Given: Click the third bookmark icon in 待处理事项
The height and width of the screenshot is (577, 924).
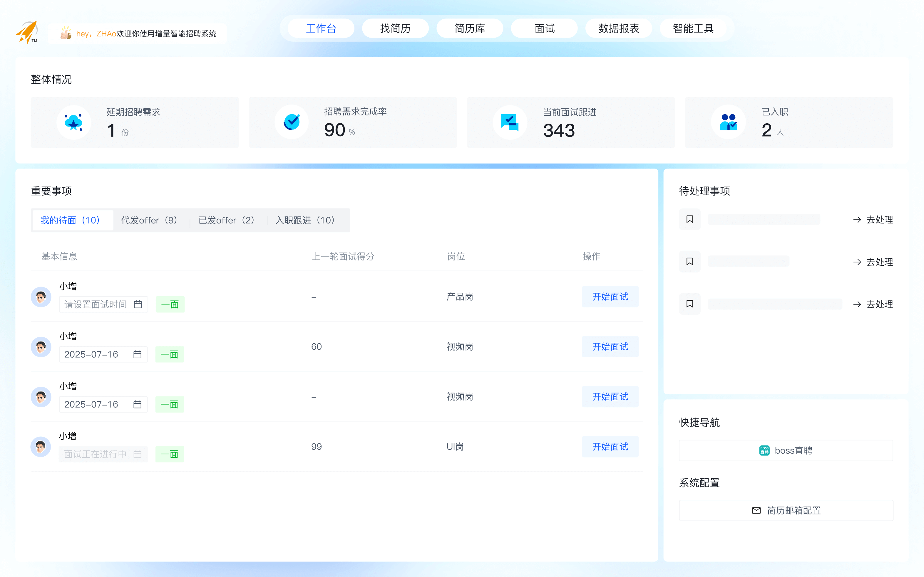Looking at the screenshot, I should click(x=689, y=304).
